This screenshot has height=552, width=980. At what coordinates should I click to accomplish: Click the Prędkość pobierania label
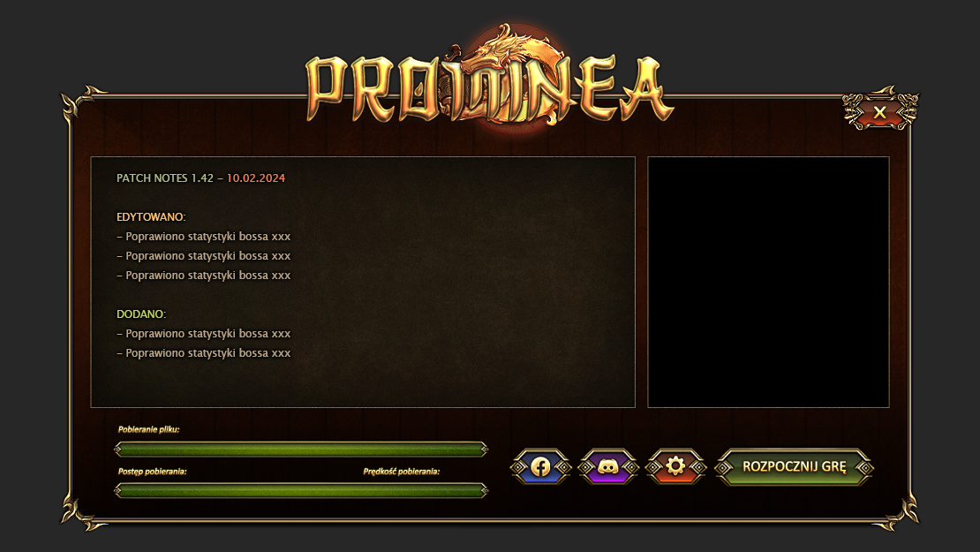[x=401, y=472]
